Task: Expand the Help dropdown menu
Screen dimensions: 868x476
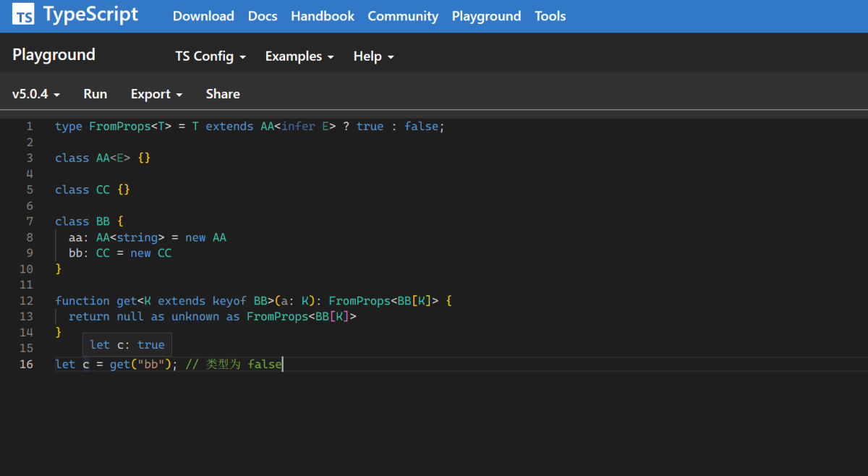Action: (x=373, y=56)
